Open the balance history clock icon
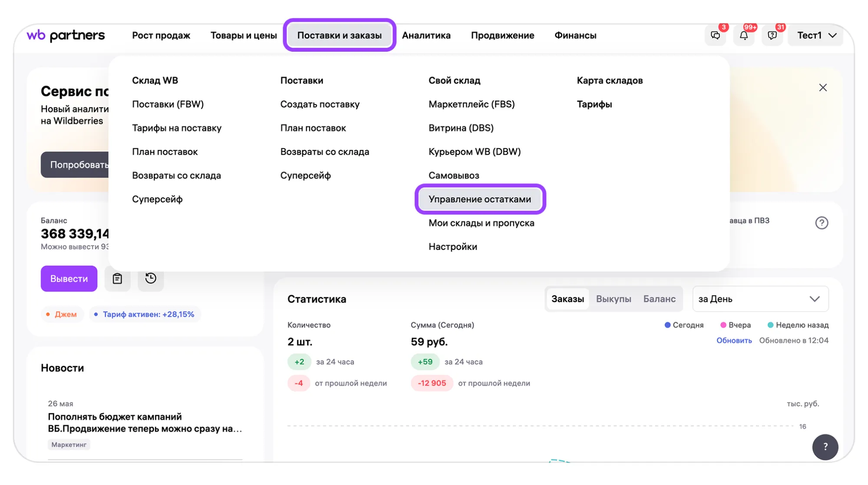868x485 pixels. pos(151,279)
